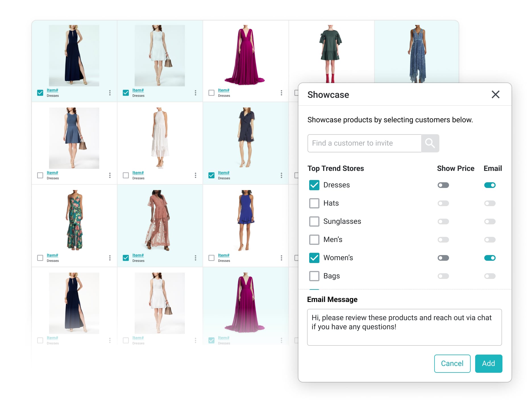532x414 pixels.
Task: Open options menu for green floral dress
Action: (x=110, y=258)
